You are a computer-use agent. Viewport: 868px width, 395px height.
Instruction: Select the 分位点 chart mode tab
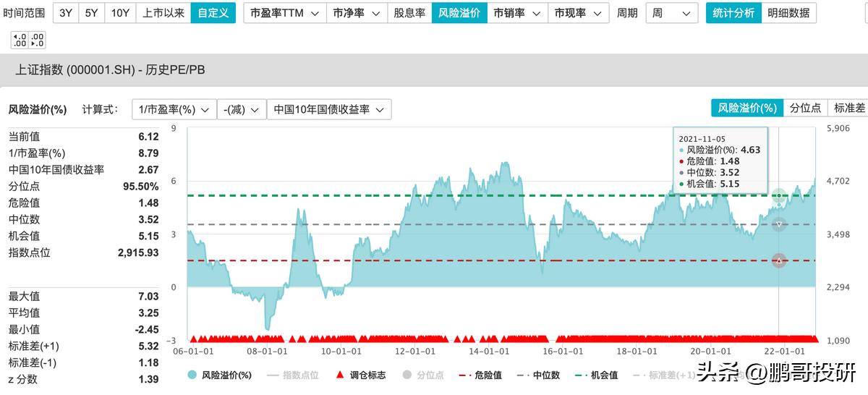tap(805, 108)
